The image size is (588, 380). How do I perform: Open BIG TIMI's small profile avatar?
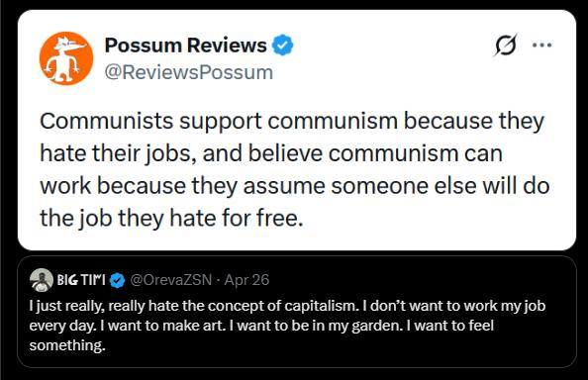[42, 280]
